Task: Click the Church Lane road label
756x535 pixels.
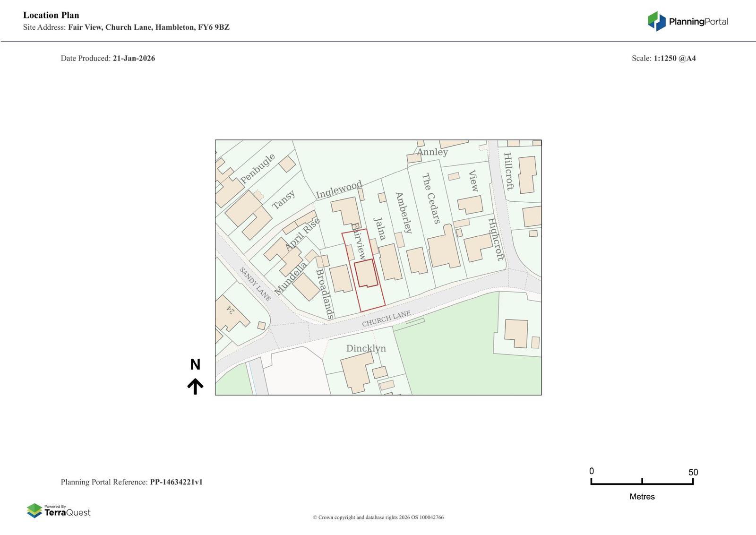Action: point(386,319)
